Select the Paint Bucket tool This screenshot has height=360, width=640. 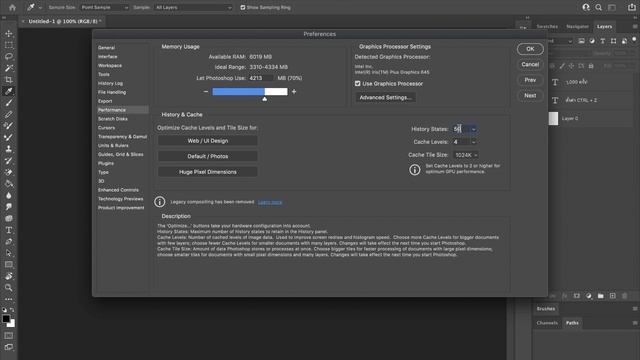tap(9, 184)
